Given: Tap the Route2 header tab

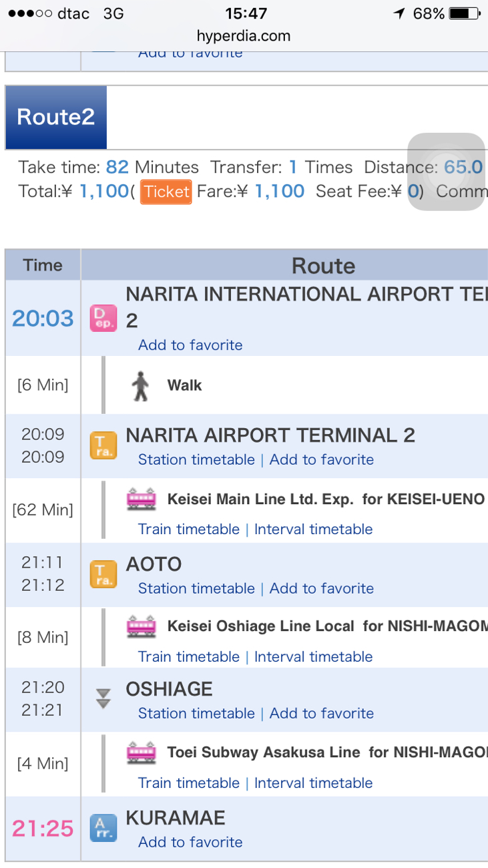Looking at the screenshot, I should (x=56, y=117).
